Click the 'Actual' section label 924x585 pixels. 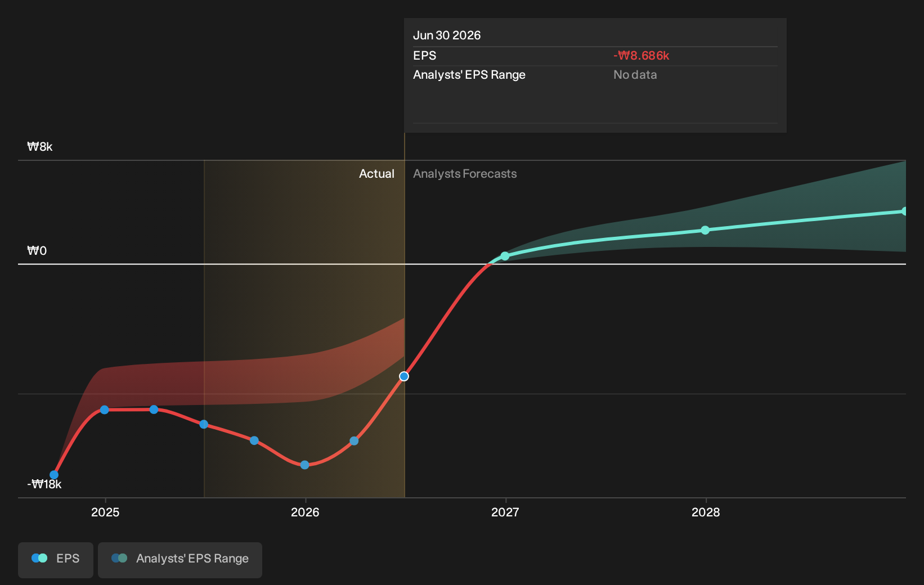pyautogui.click(x=376, y=174)
